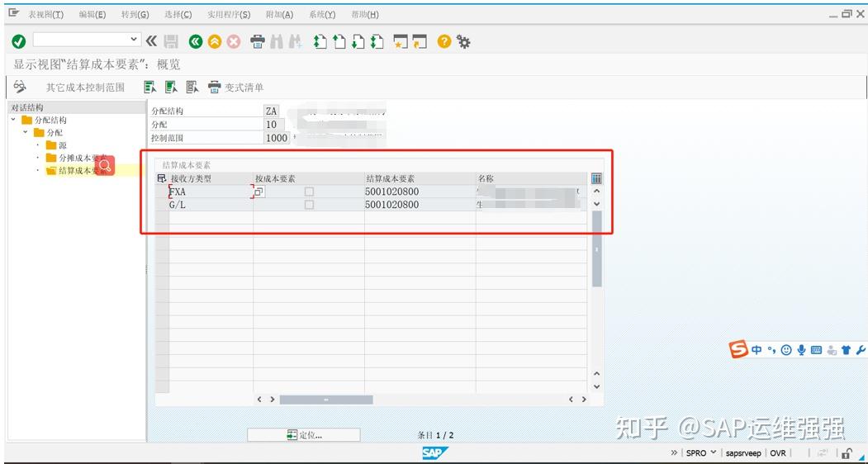Click the table vertical scrollbar handle
The image size is (868, 464).
pyautogui.click(x=597, y=249)
